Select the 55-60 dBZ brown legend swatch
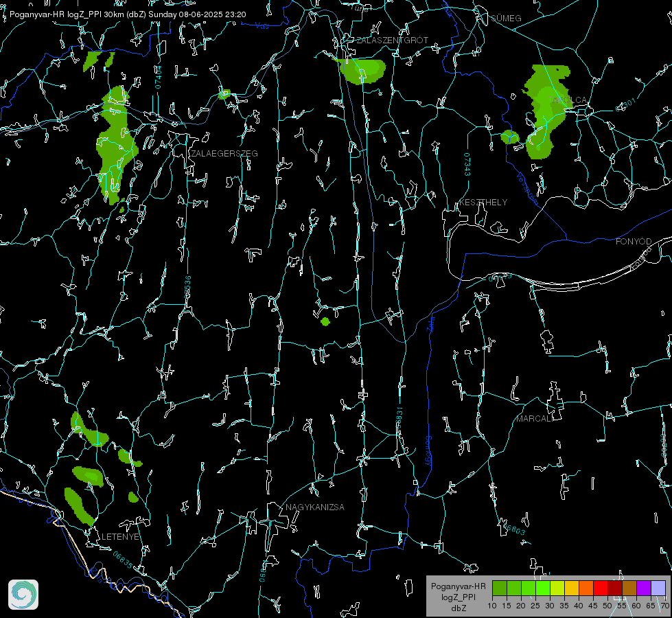Image resolution: width=672 pixels, height=618 pixels. [629, 588]
